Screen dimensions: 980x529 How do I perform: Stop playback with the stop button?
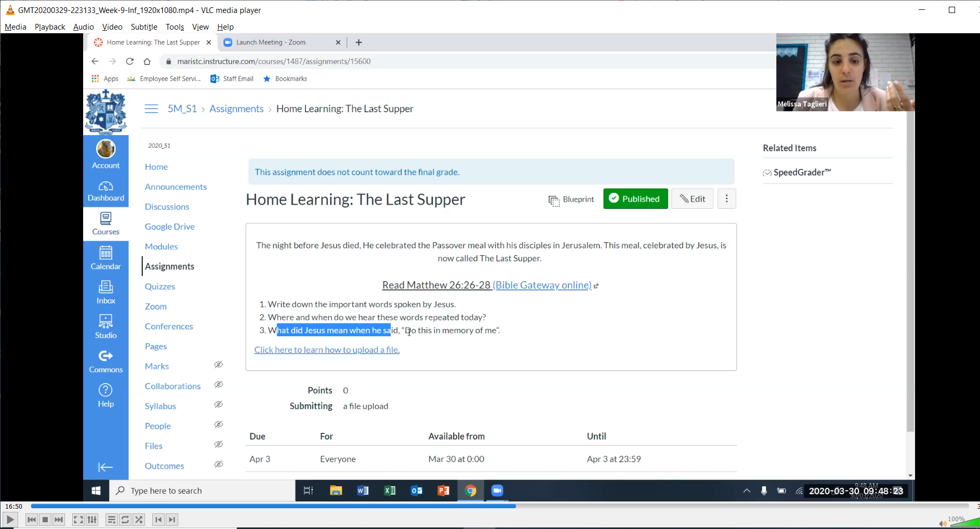click(45, 520)
